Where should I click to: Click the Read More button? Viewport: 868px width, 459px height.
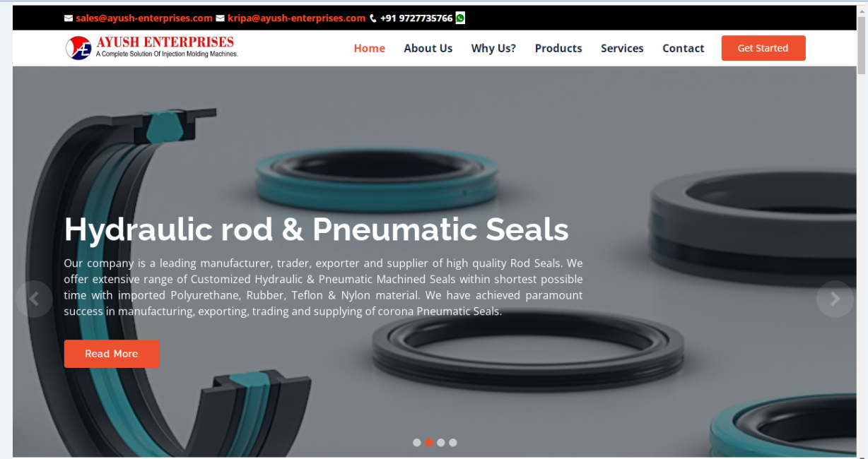[112, 354]
